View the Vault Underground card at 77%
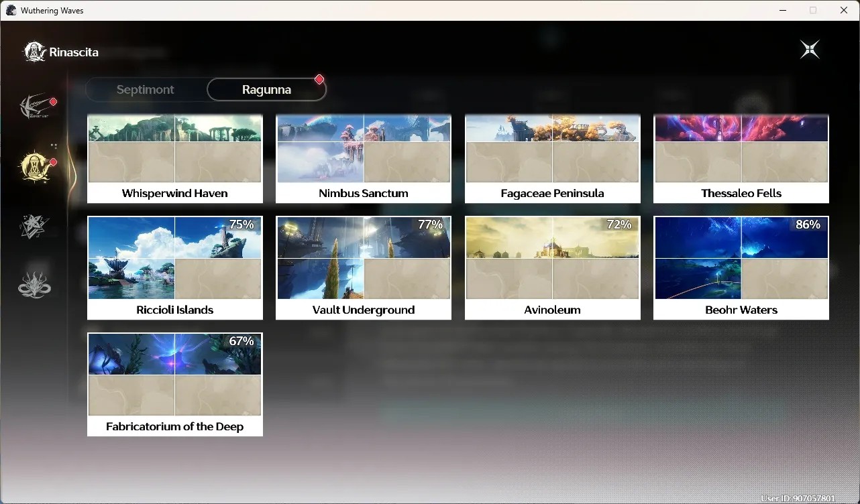Image resolution: width=860 pixels, height=504 pixels. [x=364, y=268]
